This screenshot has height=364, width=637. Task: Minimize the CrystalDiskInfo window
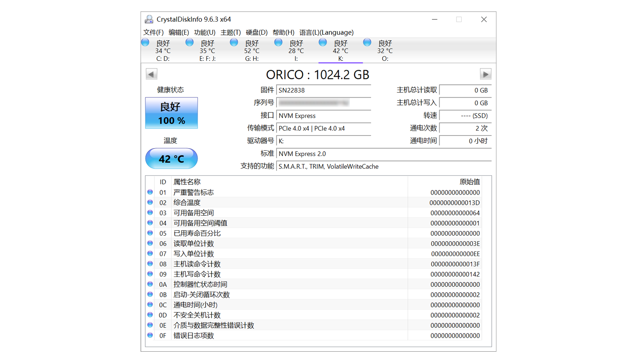(434, 20)
